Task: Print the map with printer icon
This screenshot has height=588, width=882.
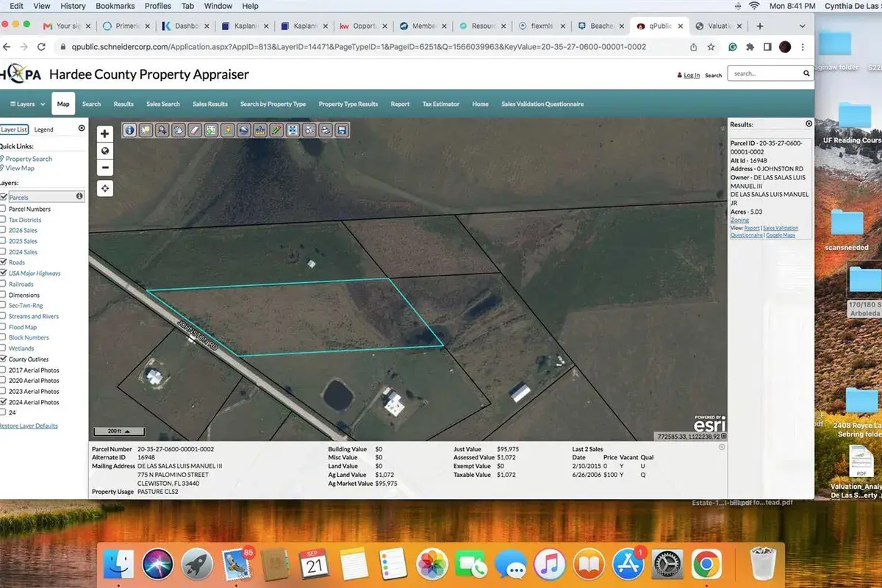Action: 325,130
